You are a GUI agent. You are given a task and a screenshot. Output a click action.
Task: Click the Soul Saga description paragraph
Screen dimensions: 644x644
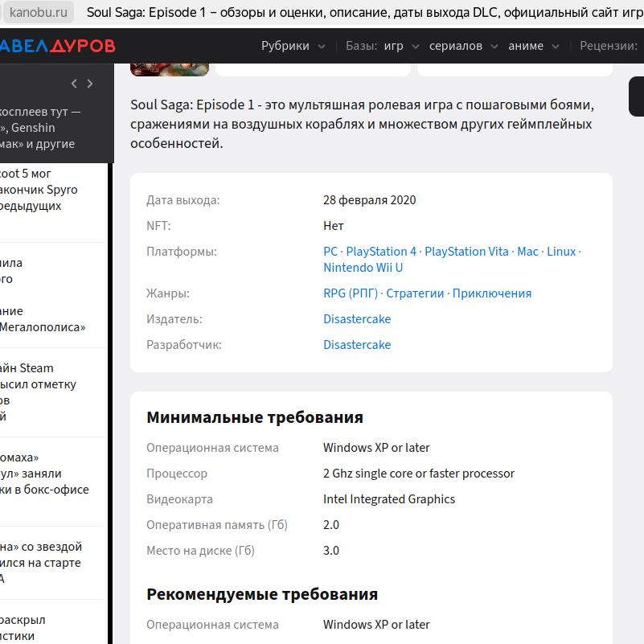tap(362, 124)
